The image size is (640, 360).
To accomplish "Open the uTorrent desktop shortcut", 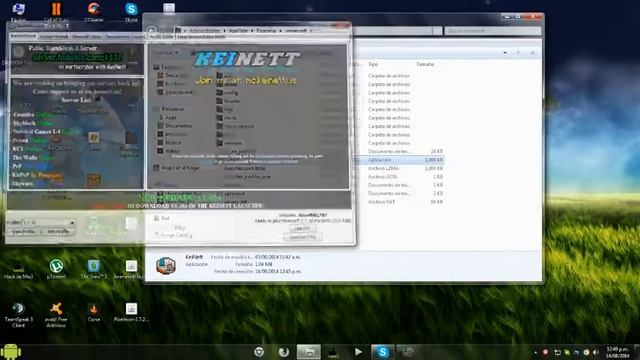I will 56,269.
